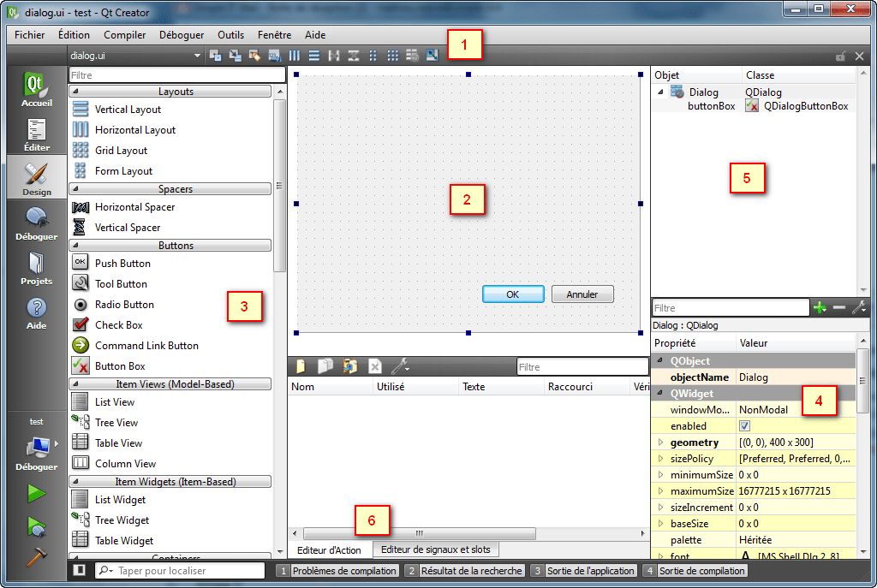Show Résultat de la recherche pane

click(x=465, y=571)
